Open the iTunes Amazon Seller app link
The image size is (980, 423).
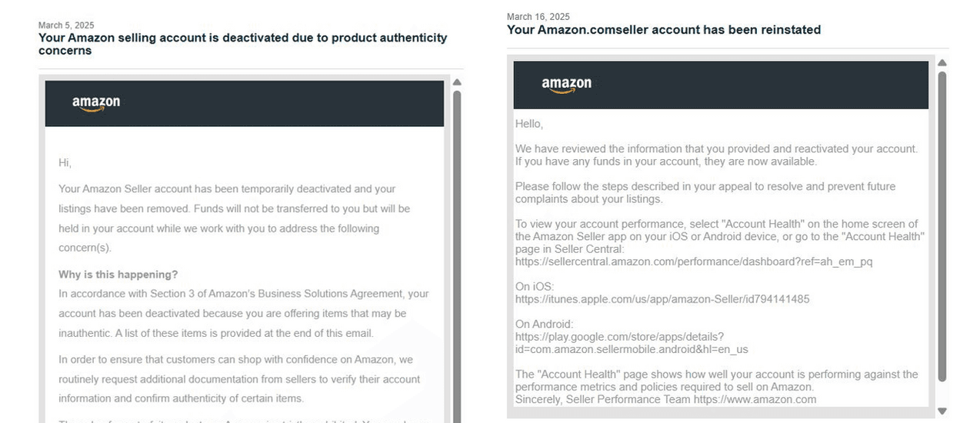pos(662,299)
